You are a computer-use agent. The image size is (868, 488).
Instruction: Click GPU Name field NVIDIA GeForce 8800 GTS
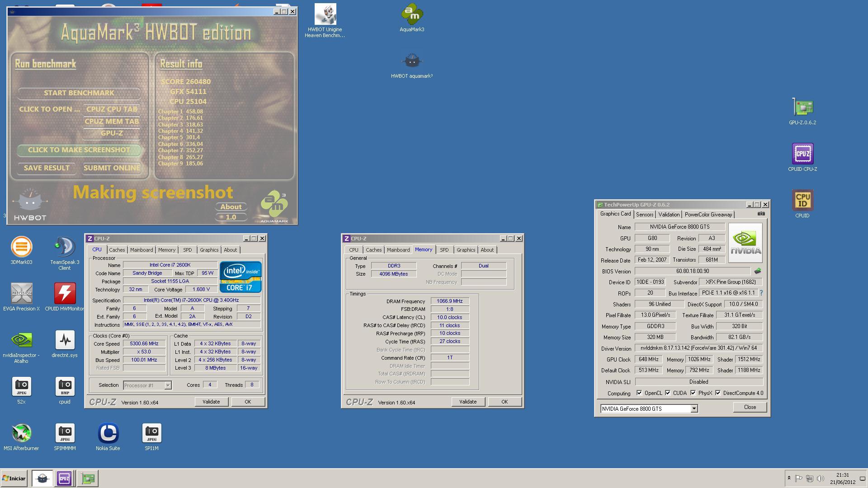click(680, 227)
